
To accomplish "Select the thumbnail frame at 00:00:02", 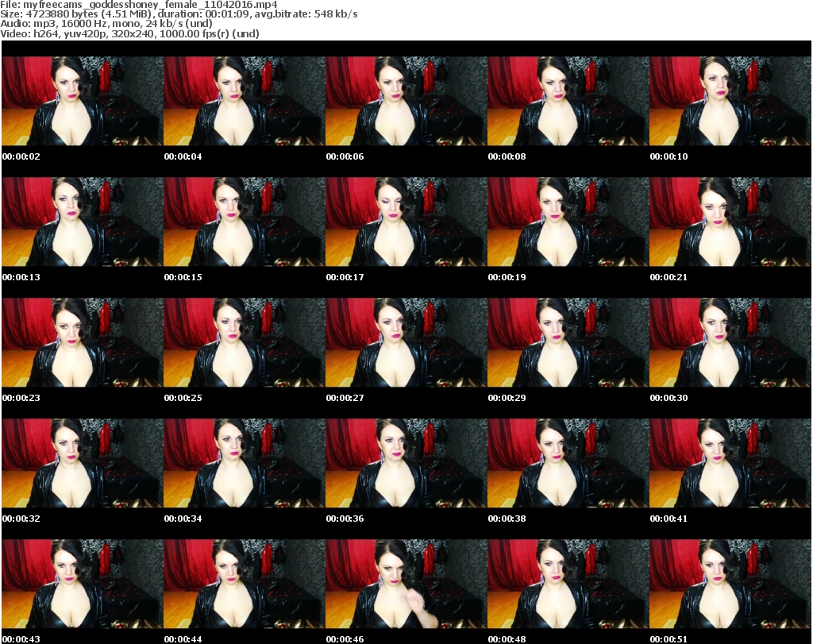I will click(83, 101).
